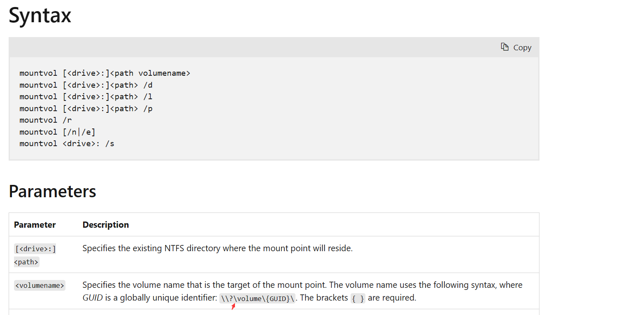This screenshot has width=644, height=315.
Task: Click the red arrow annotation under the volume path
Action: click(233, 306)
